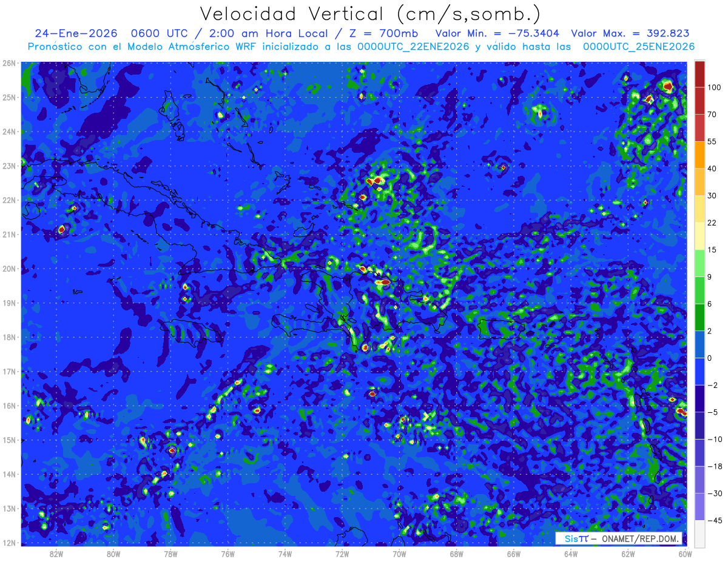The height and width of the screenshot is (562, 728).
Task: Click the "82W" longitude label
Action: [56, 554]
